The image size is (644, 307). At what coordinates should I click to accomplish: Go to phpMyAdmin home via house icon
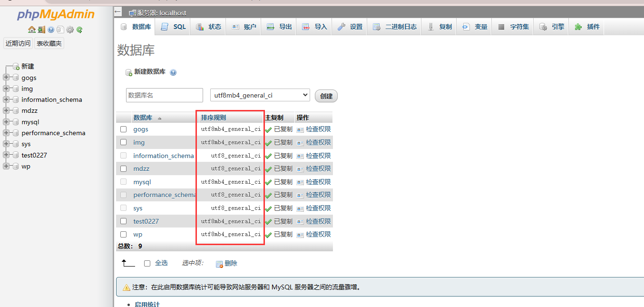click(32, 30)
